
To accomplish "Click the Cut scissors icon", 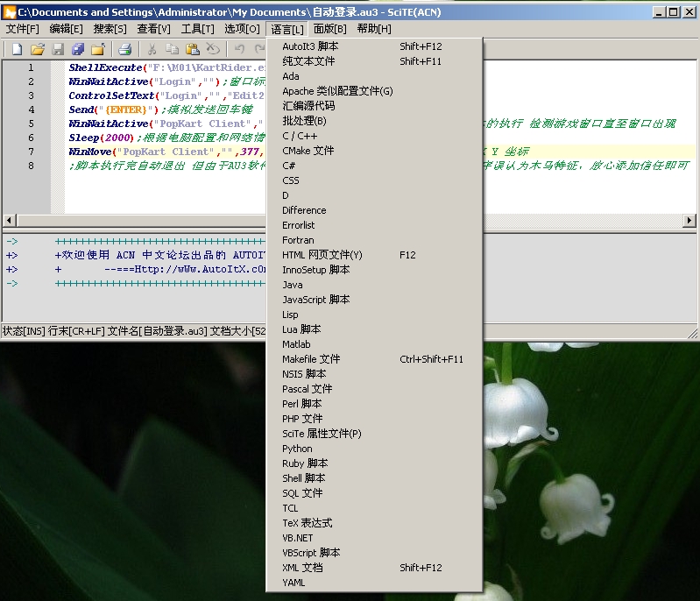I will 152,49.
